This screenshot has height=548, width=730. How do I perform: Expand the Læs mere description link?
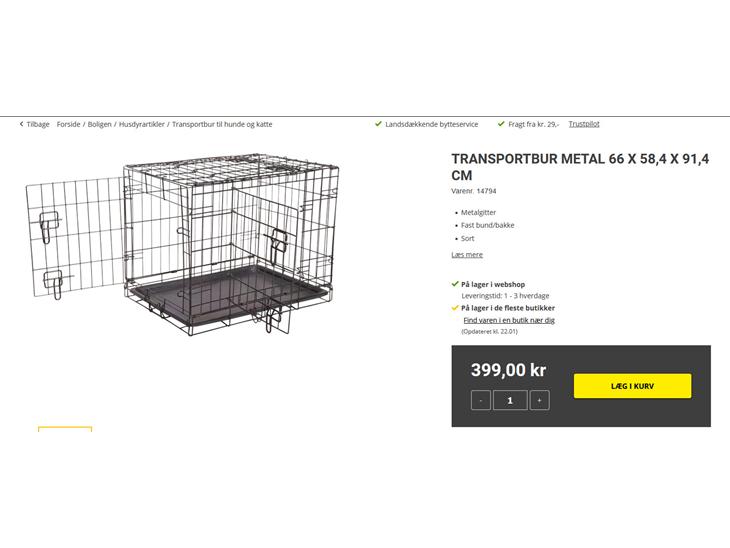point(467,255)
